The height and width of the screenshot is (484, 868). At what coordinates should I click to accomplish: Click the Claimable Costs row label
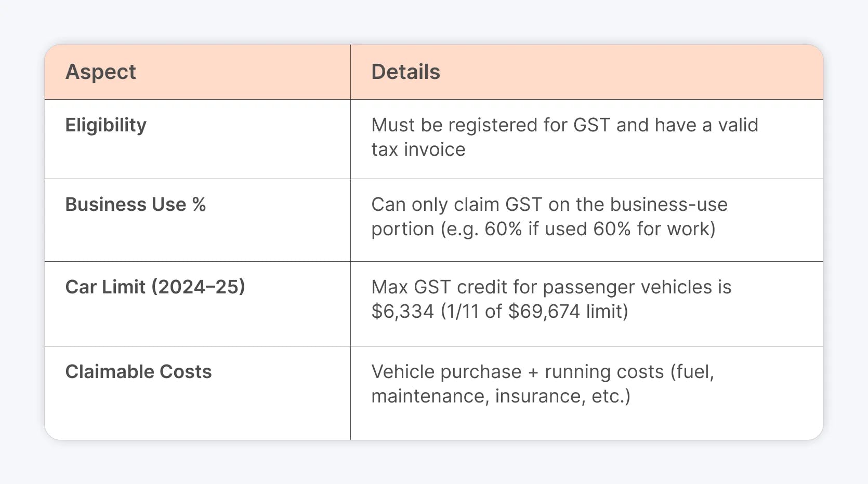138,372
